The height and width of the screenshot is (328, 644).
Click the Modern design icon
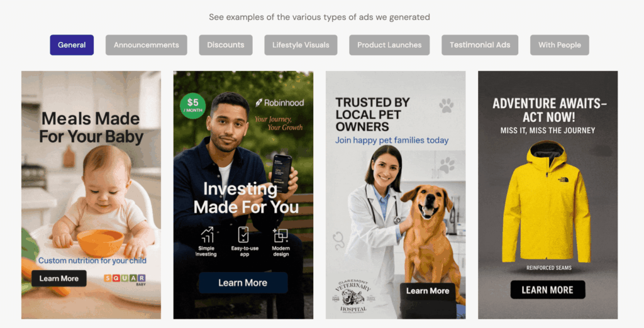280,236
